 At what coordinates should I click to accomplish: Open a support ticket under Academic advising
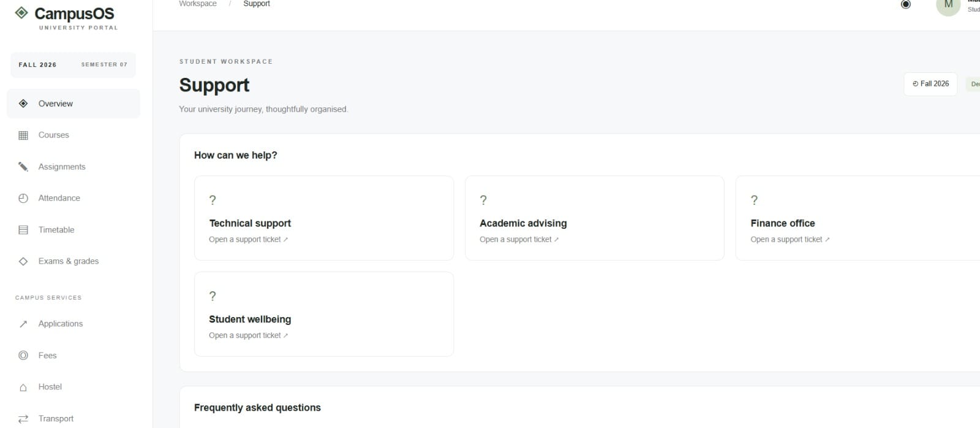[519, 240]
